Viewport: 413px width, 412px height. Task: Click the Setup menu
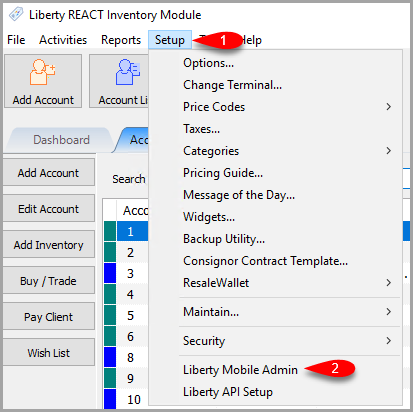[x=170, y=40]
